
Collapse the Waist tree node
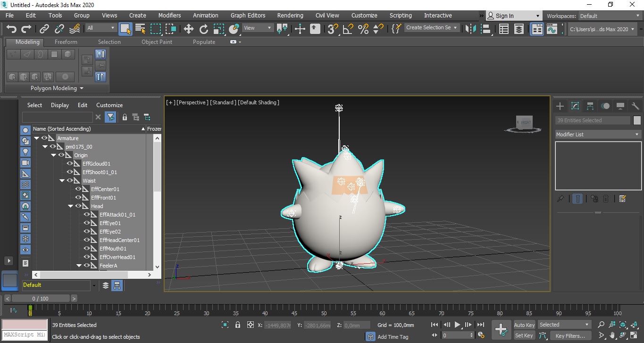point(62,181)
